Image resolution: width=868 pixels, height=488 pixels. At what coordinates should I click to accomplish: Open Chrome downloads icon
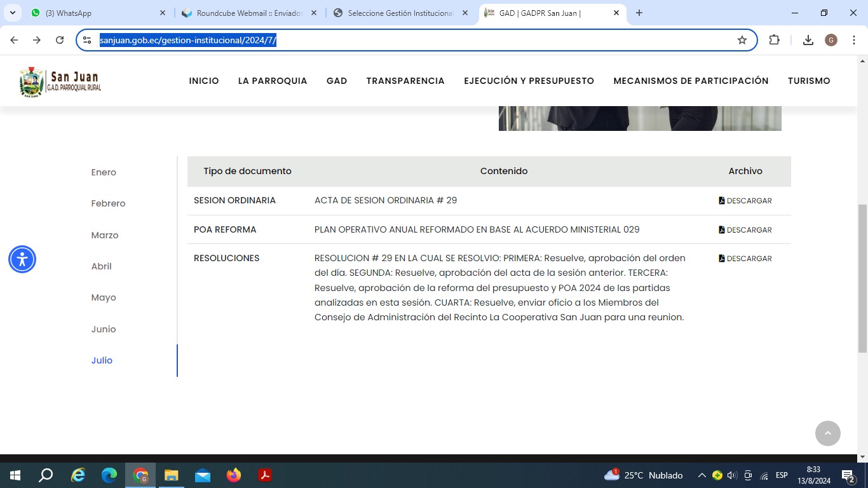[x=808, y=40]
